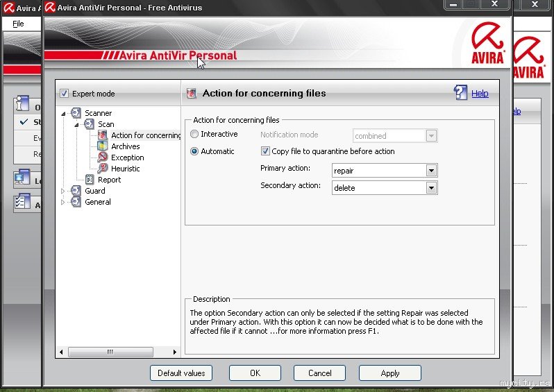Click the checklist icon in background window sidebar
This screenshot has height=392, width=554.
pyautogui.click(x=22, y=203)
